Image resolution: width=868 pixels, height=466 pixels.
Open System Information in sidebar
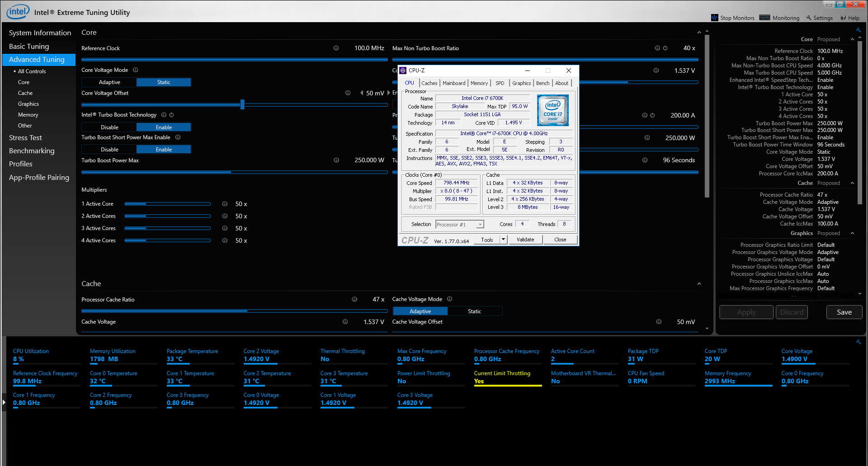[40, 33]
